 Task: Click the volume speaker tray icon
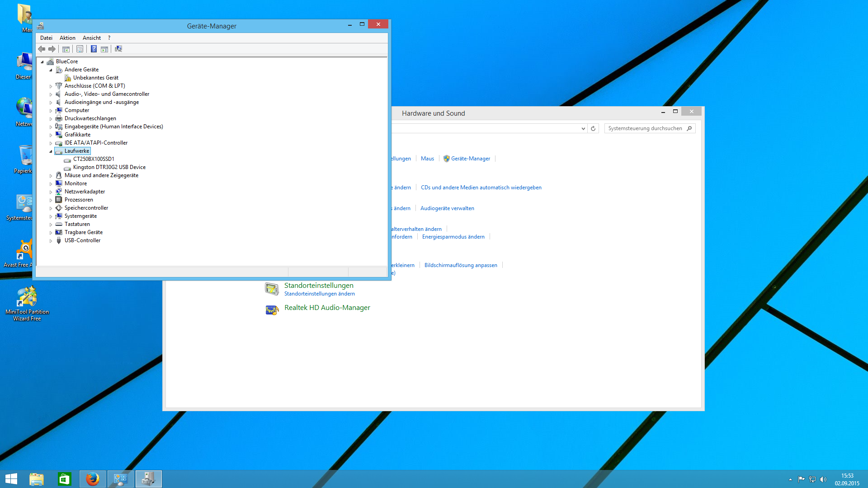click(x=823, y=479)
